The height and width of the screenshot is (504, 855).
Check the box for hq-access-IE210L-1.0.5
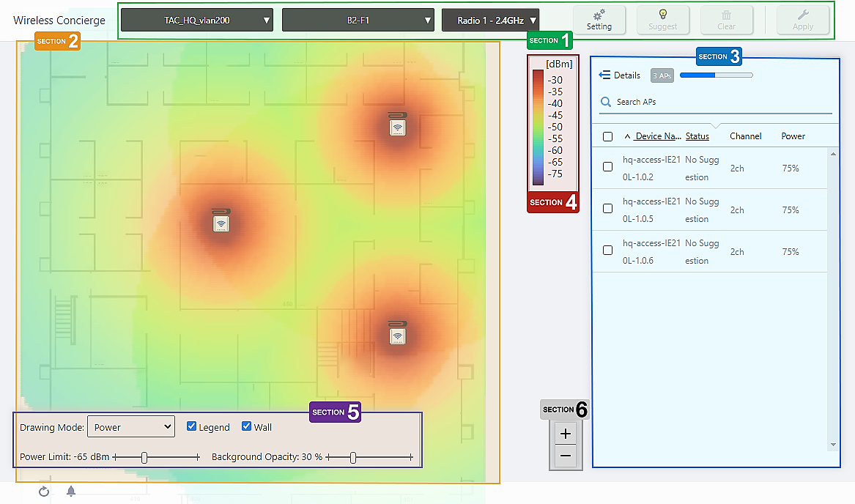click(607, 209)
